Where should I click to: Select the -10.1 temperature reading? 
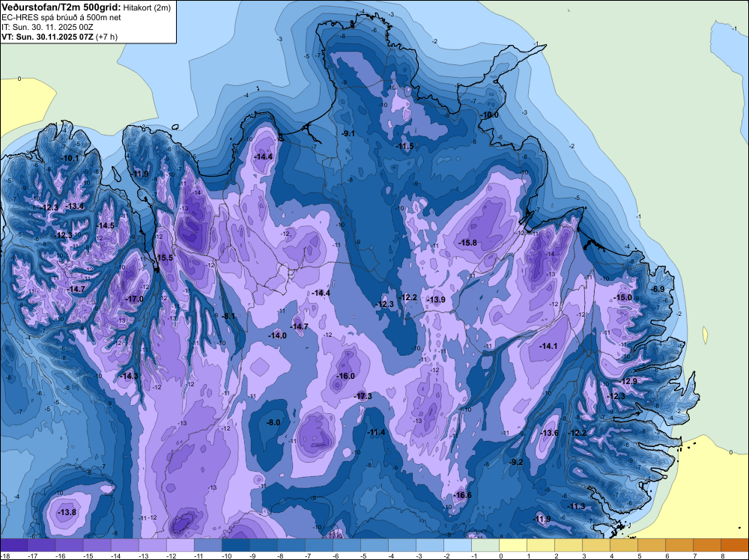click(x=70, y=158)
